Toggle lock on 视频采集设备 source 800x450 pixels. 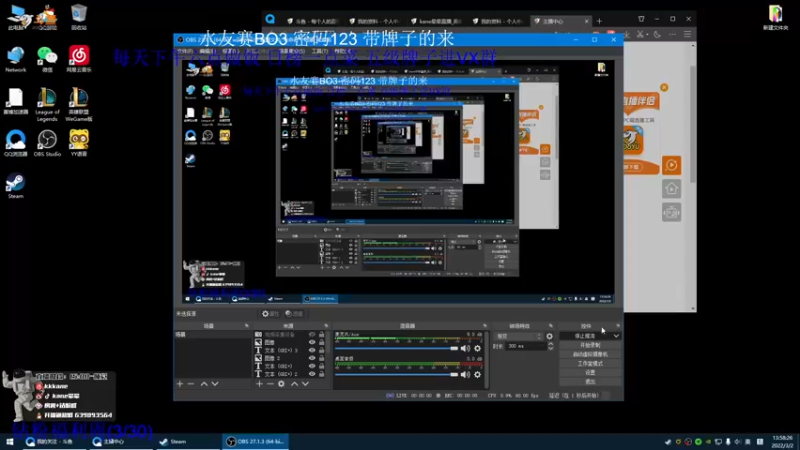(321, 335)
